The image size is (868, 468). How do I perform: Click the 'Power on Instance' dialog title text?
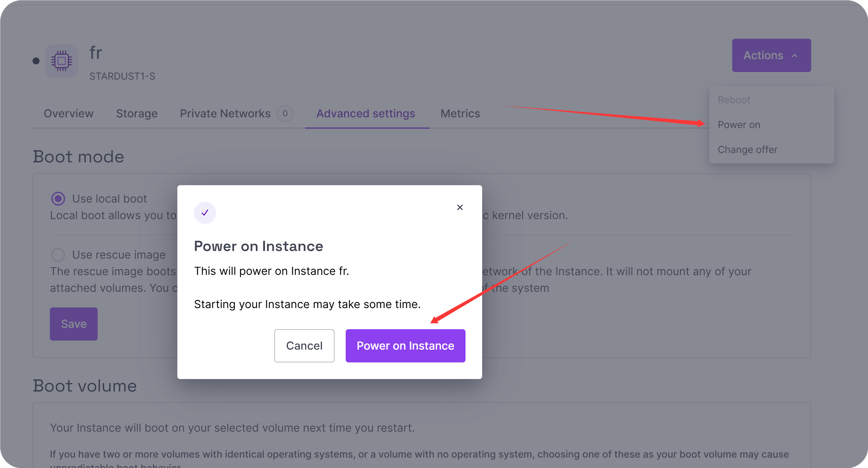(x=258, y=246)
